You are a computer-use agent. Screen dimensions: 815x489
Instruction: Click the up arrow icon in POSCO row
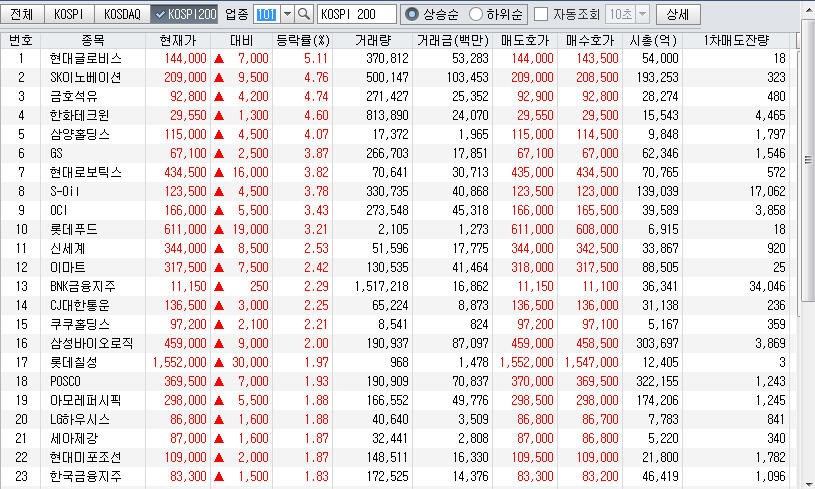(x=219, y=381)
